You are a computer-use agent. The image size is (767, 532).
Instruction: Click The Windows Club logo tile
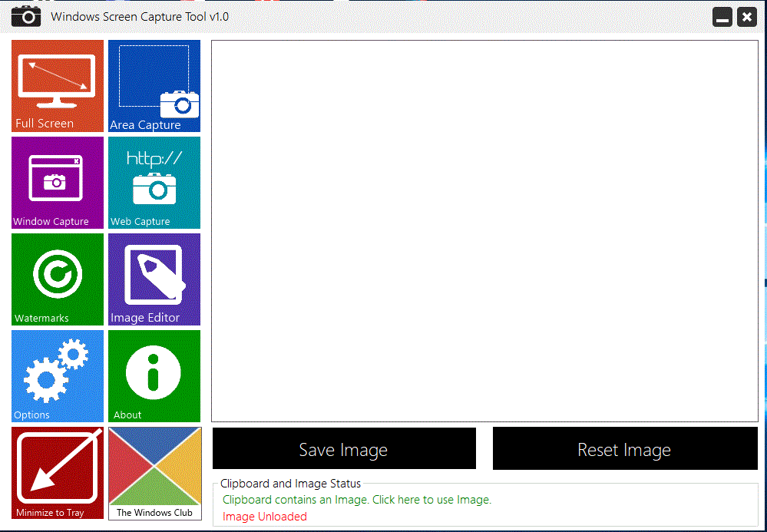154,473
